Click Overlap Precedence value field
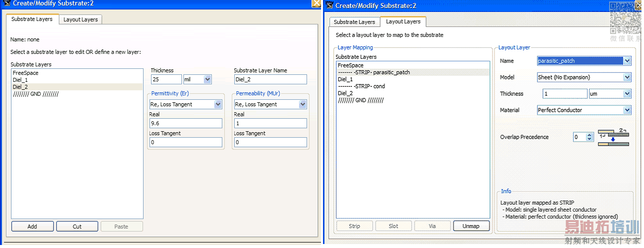The height and width of the screenshot is (248, 644). tap(579, 137)
